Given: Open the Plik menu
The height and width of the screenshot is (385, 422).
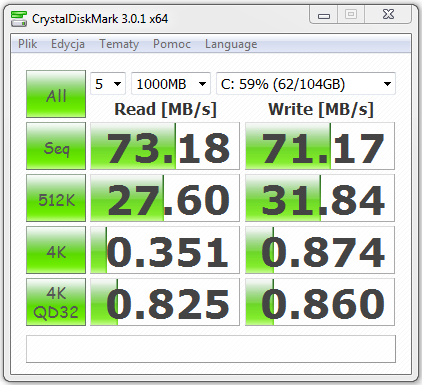Looking at the screenshot, I should point(27,44).
